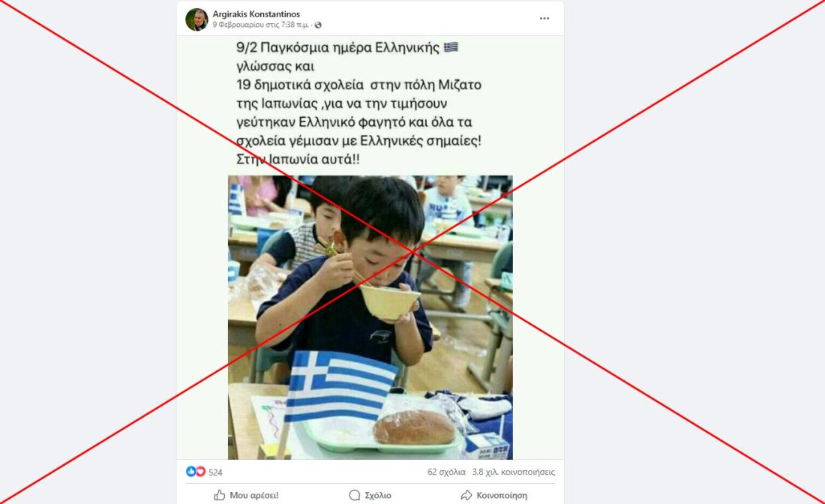Open the 62 σχόλια comments link

click(446, 472)
